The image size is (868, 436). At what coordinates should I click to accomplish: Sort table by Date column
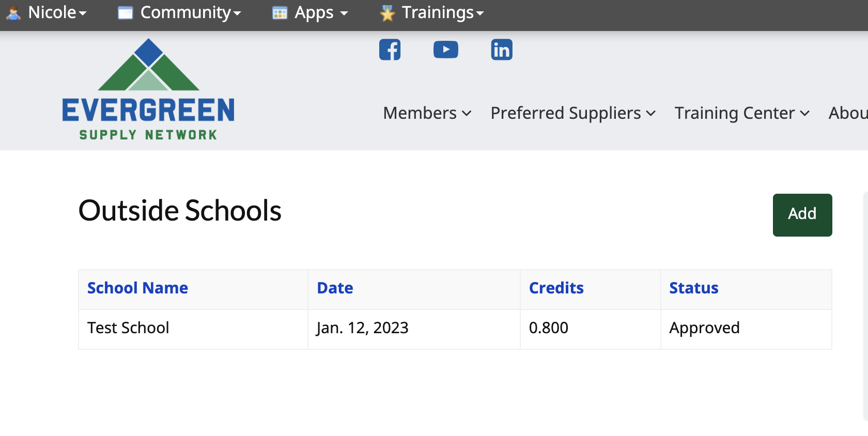pyautogui.click(x=335, y=288)
